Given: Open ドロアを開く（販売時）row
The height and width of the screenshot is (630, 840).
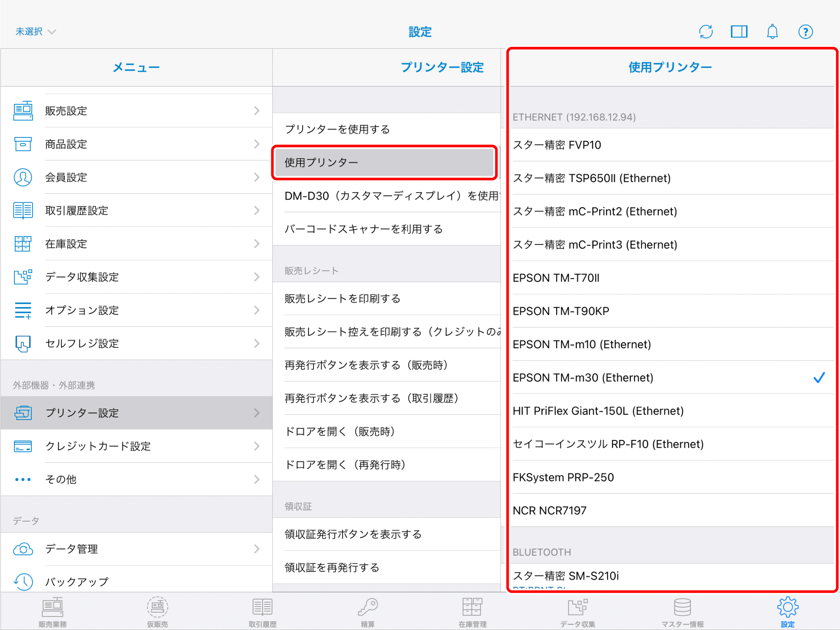Looking at the screenshot, I should click(x=387, y=432).
